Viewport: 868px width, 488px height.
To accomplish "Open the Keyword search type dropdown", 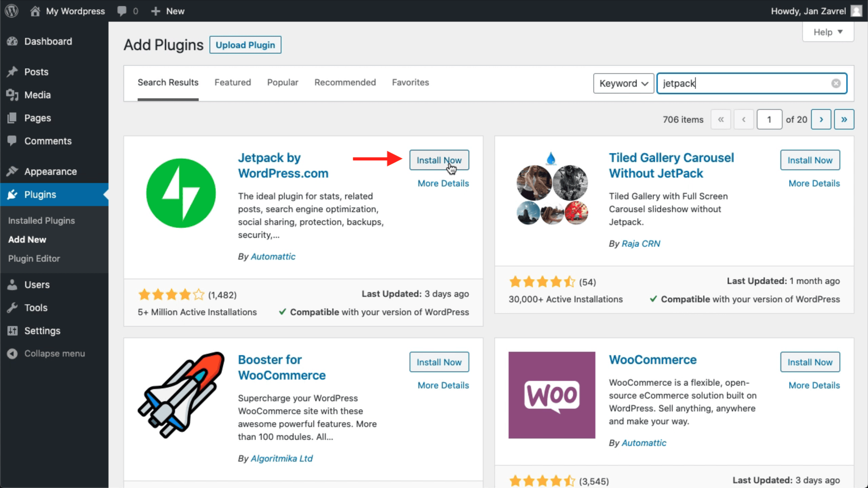I will (623, 84).
